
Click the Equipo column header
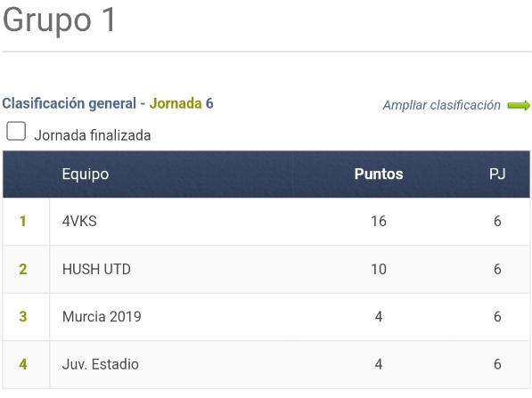point(86,175)
